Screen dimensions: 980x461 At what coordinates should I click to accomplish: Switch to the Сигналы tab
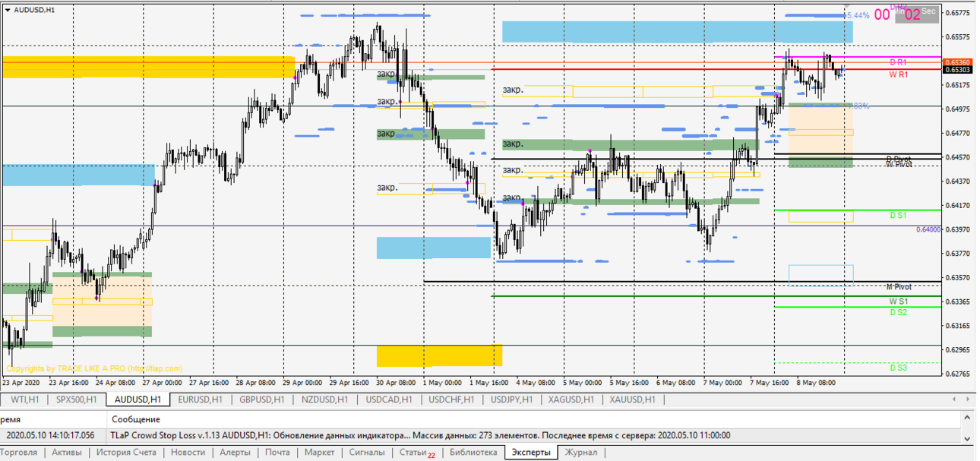(x=367, y=453)
